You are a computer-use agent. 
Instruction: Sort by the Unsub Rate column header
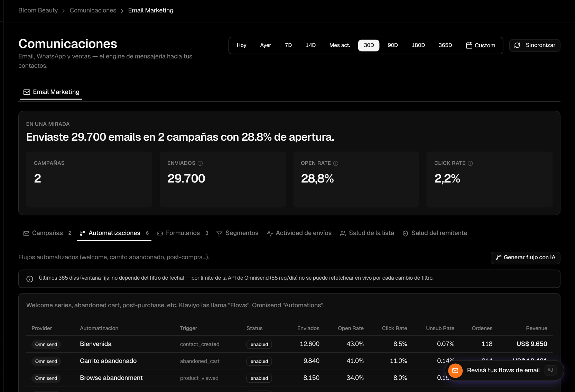pyautogui.click(x=440, y=328)
